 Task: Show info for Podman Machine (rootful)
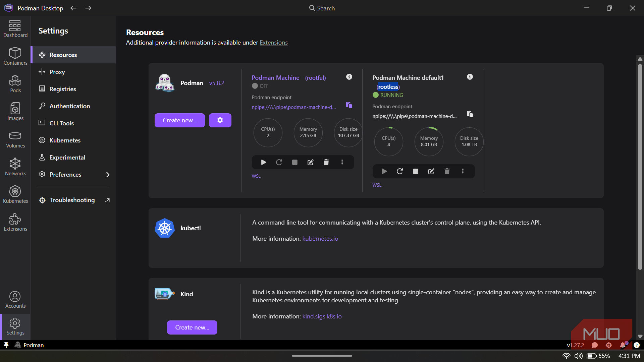point(349,77)
